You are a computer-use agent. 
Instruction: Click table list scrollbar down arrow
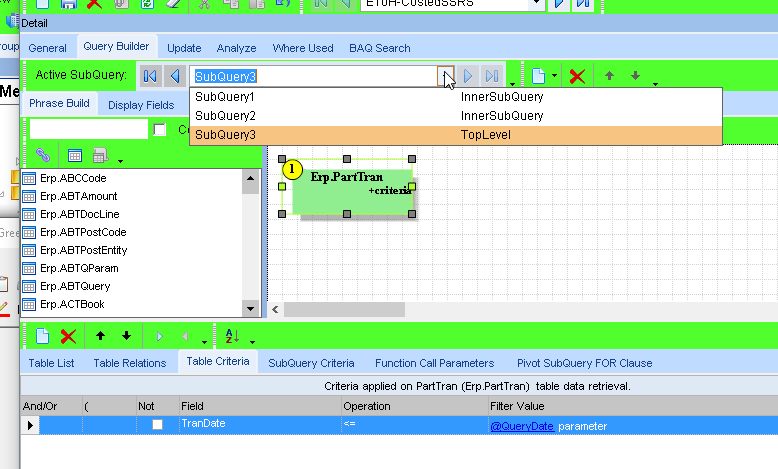(251, 309)
